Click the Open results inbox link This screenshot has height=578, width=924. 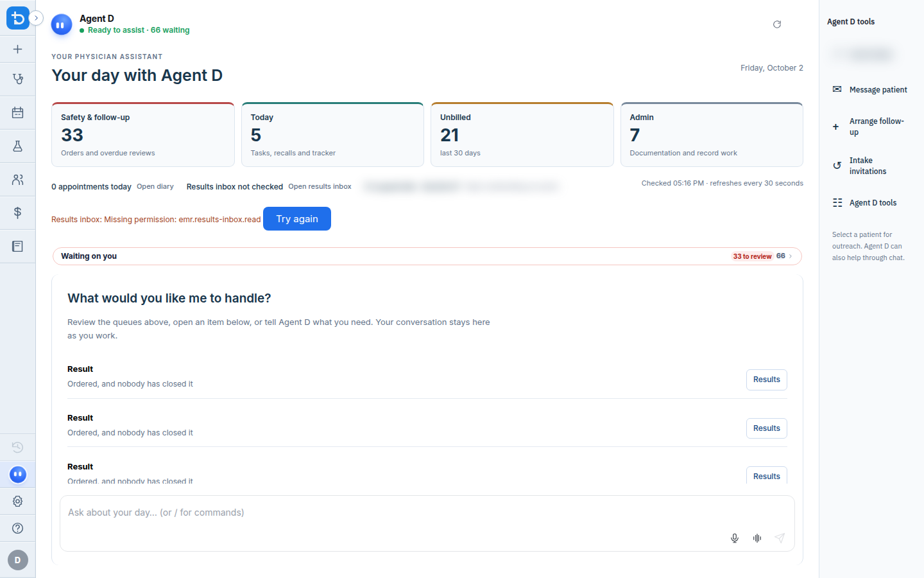[320, 187]
